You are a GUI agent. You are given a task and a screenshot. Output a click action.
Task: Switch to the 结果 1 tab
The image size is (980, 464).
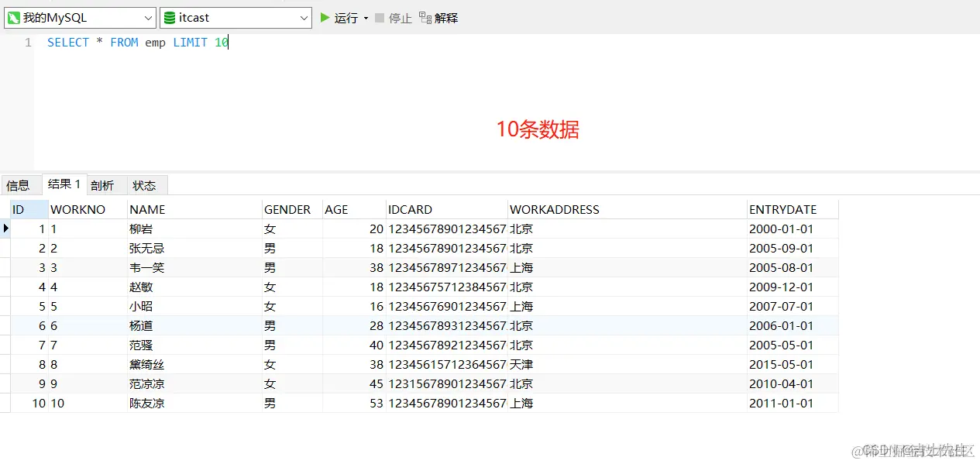point(64,184)
